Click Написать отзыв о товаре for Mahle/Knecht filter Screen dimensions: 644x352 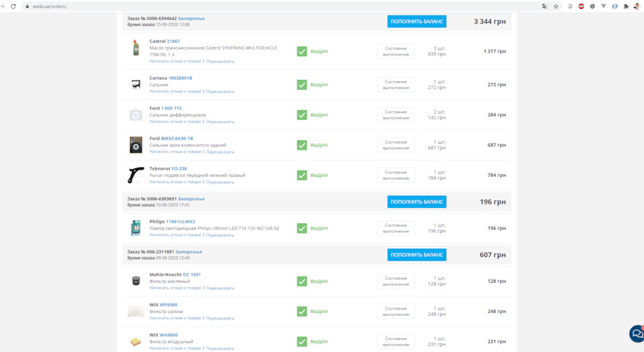point(175,288)
